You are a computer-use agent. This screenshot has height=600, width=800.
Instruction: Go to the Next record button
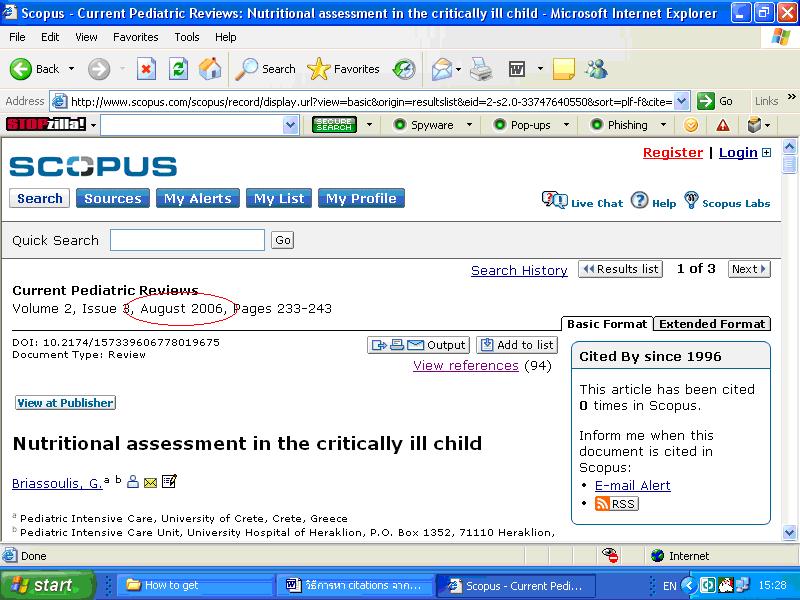[749, 269]
